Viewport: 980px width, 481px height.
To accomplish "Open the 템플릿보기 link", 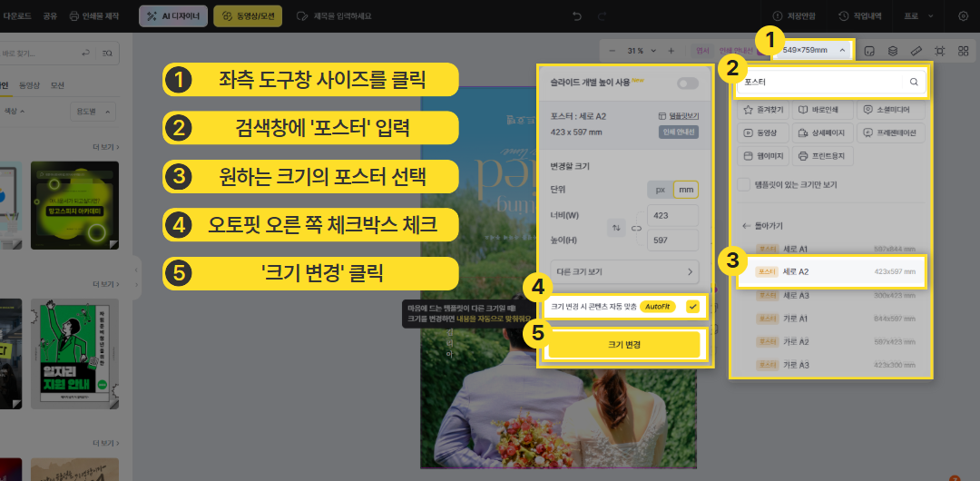I will click(x=678, y=116).
